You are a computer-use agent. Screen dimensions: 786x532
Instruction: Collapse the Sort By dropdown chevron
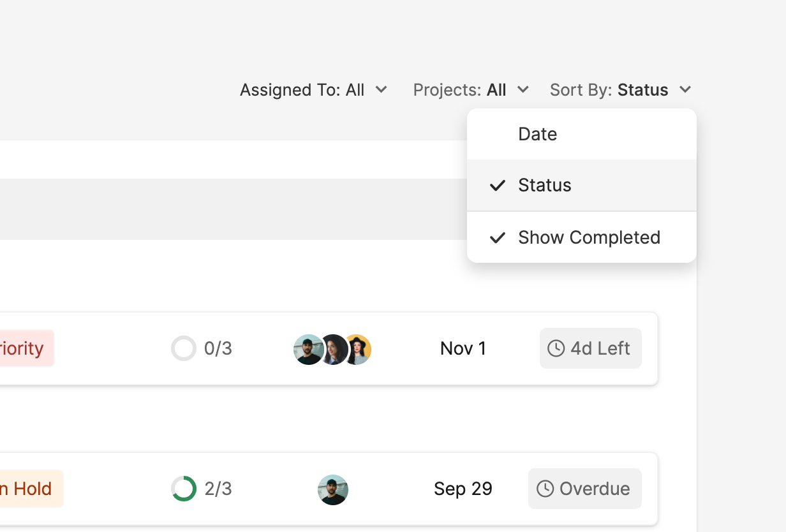(x=685, y=90)
